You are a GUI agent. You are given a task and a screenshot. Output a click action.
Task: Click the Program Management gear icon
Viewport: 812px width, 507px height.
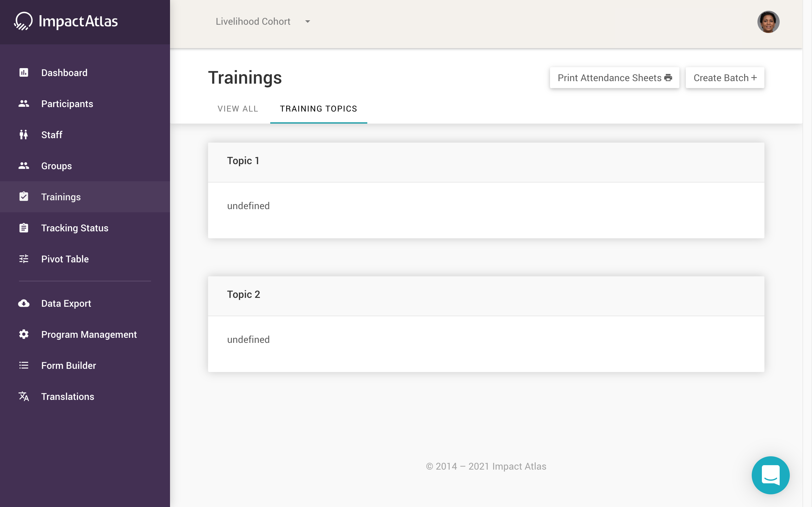coord(23,334)
